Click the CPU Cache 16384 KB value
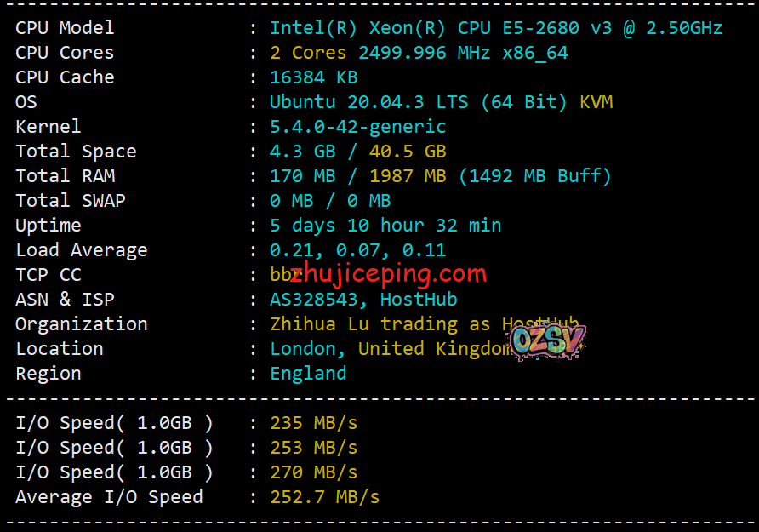Screen dimensions: 759x532 pyautogui.click(x=313, y=77)
